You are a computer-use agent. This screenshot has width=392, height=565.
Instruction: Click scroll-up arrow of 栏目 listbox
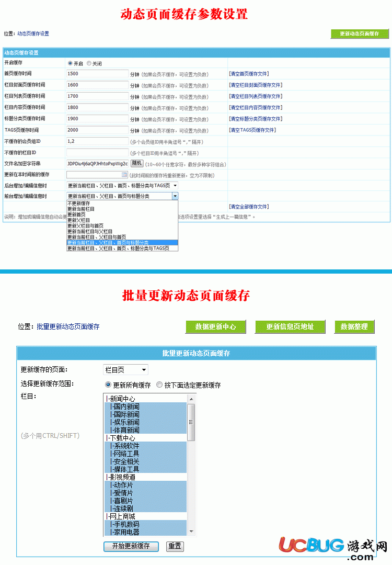pyautogui.click(x=191, y=399)
